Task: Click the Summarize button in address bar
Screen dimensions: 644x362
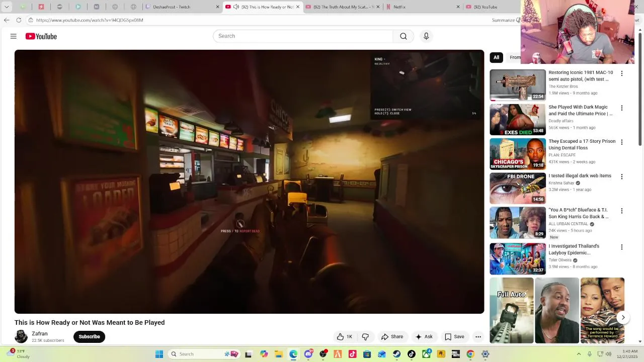Action: (x=505, y=20)
